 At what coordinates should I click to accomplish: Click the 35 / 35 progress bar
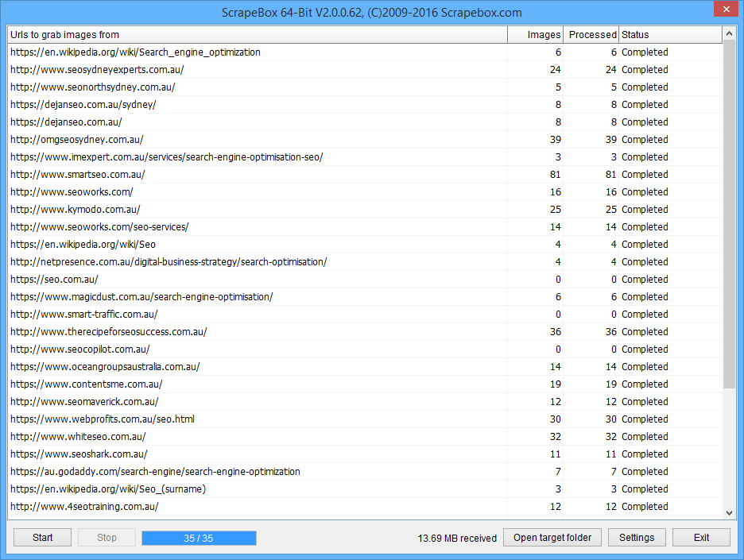point(199,538)
